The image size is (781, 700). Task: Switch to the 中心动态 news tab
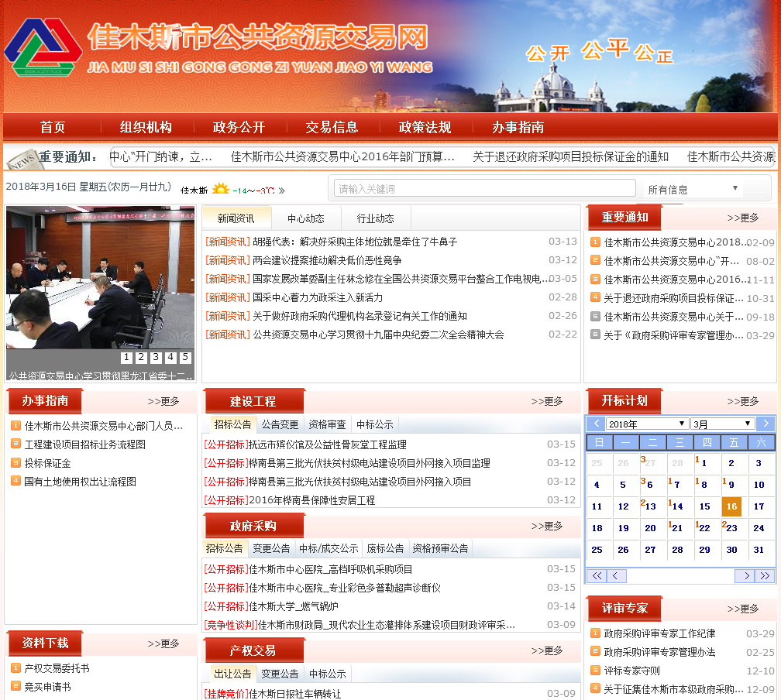(x=306, y=218)
